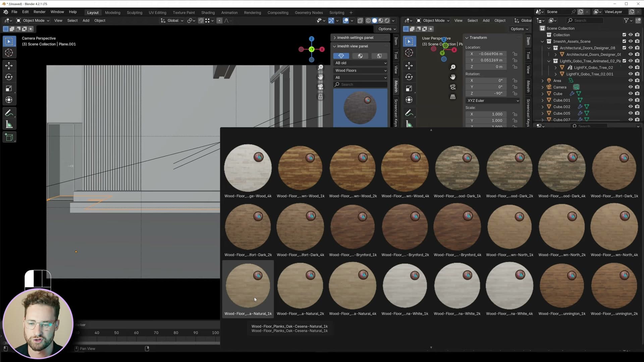Select the Transform tool in User Perspective viewport
Image resolution: width=644 pixels, height=362 pixels.
[409, 100]
